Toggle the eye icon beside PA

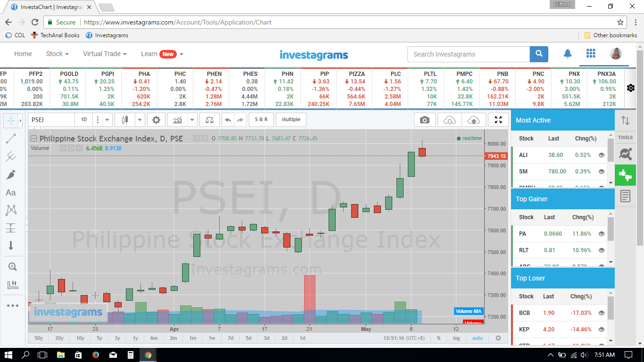pyautogui.click(x=601, y=233)
